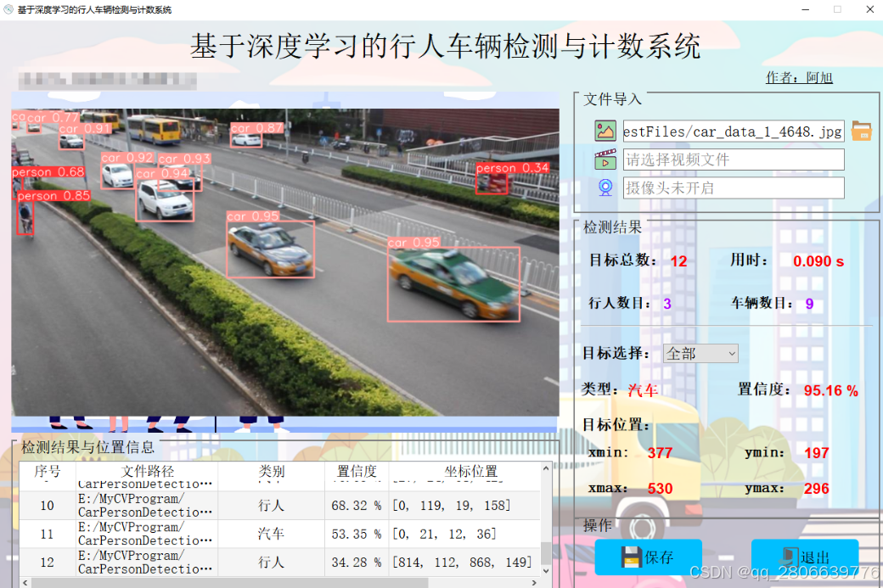Click the 作者：阿旭 author link
The width and height of the screenshot is (883, 588).
tap(799, 78)
